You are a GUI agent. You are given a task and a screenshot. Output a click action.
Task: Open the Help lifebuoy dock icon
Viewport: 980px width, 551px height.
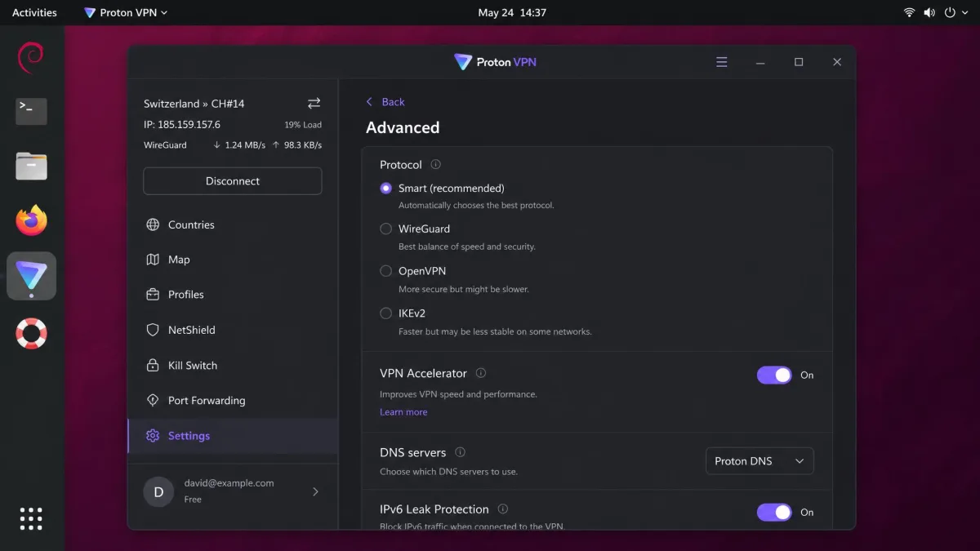click(x=31, y=333)
